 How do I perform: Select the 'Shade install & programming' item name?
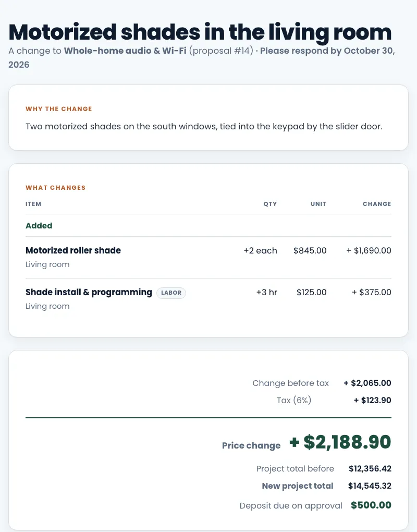(x=89, y=292)
